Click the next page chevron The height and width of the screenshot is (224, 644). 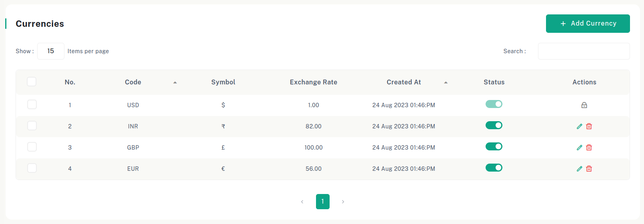(x=343, y=202)
